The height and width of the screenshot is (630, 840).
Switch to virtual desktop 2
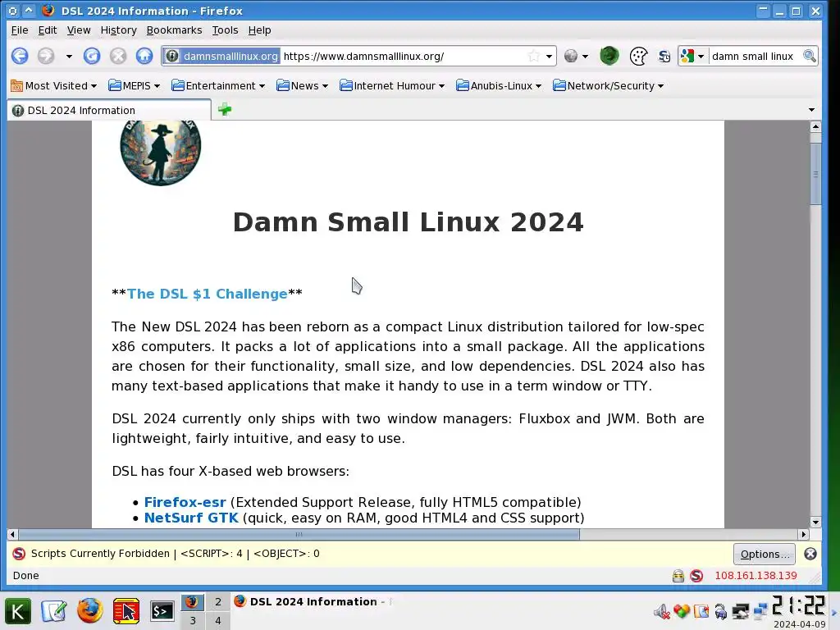tap(218, 601)
